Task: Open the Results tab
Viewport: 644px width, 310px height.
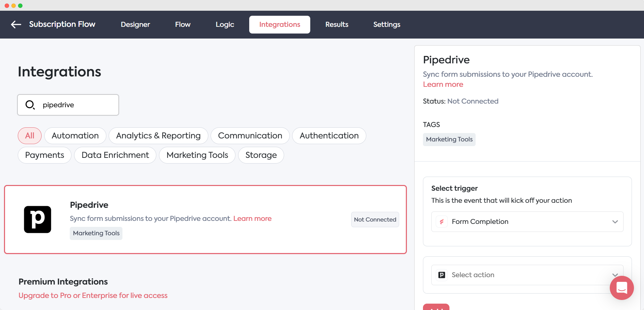Action: tap(337, 24)
